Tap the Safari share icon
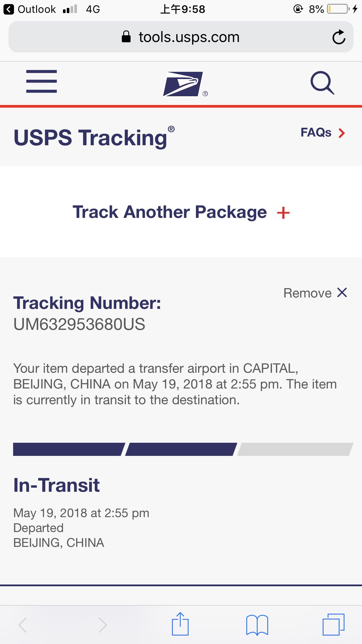 coord(180,624)
